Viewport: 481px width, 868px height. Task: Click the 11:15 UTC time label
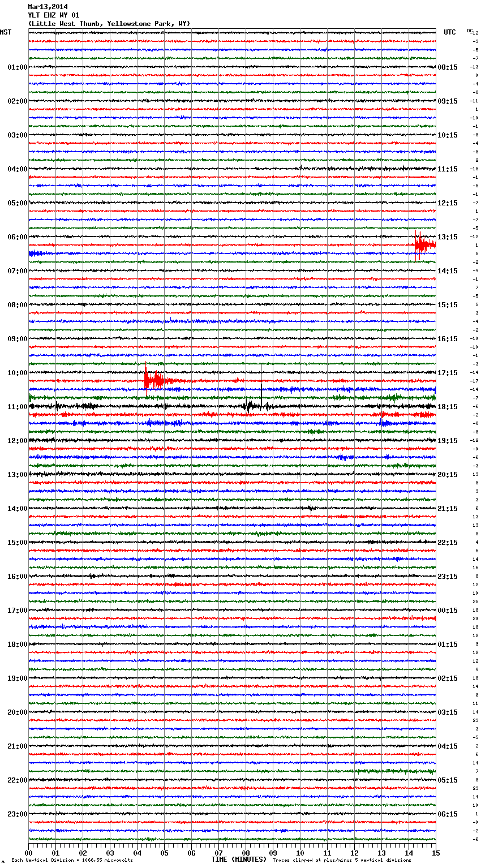448,169
